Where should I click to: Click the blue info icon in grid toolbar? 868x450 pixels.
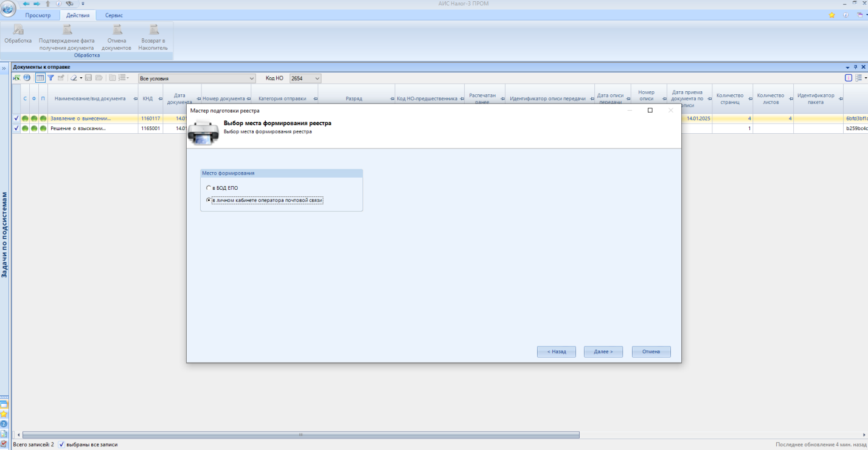[x=27, y=78]
